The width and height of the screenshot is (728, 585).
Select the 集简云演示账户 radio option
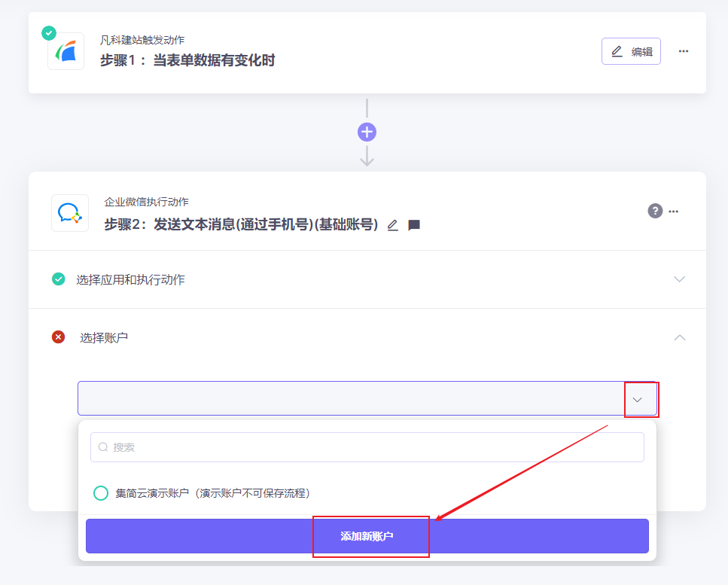pyautogui.click(x=101, y=492)
